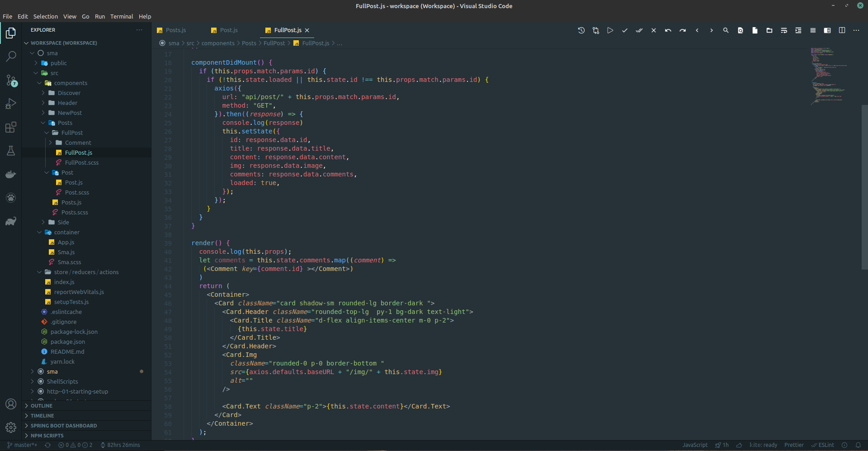Click the open folder icon in editor toolbar

[769, 30]
